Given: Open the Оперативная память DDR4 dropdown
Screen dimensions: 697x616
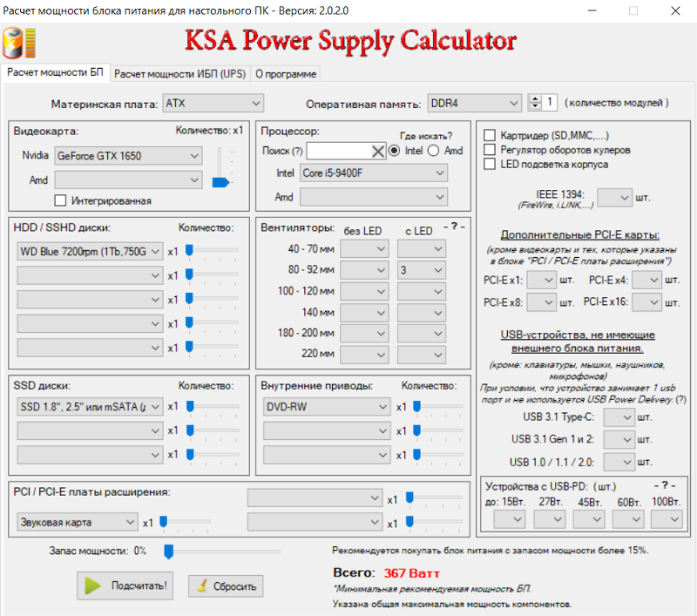Looking at the screenshot, I should pos(474,103).
